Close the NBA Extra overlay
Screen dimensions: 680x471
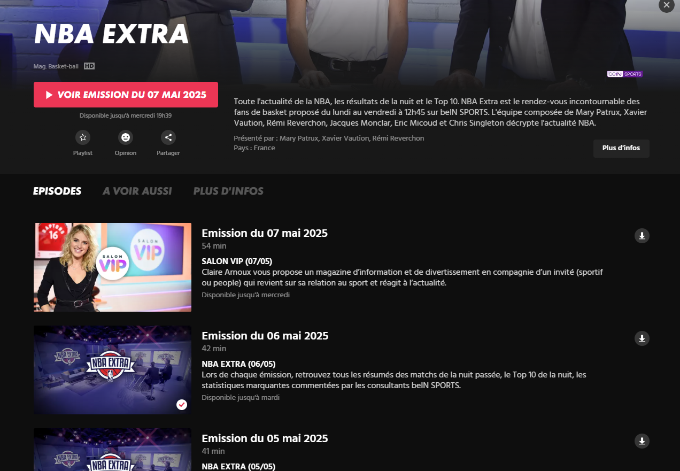[x=666, y=5]
